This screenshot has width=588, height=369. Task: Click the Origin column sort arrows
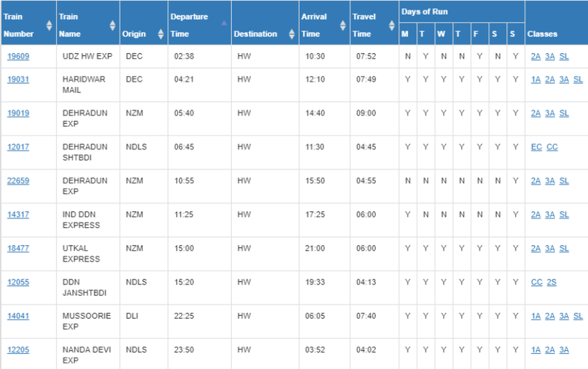pyautogui.click(x=161, y=34)
